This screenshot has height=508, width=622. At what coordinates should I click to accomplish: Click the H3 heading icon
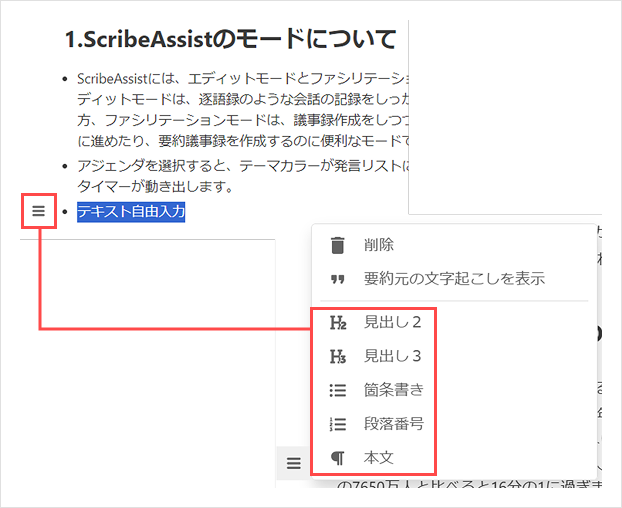[x=338, y=356]
